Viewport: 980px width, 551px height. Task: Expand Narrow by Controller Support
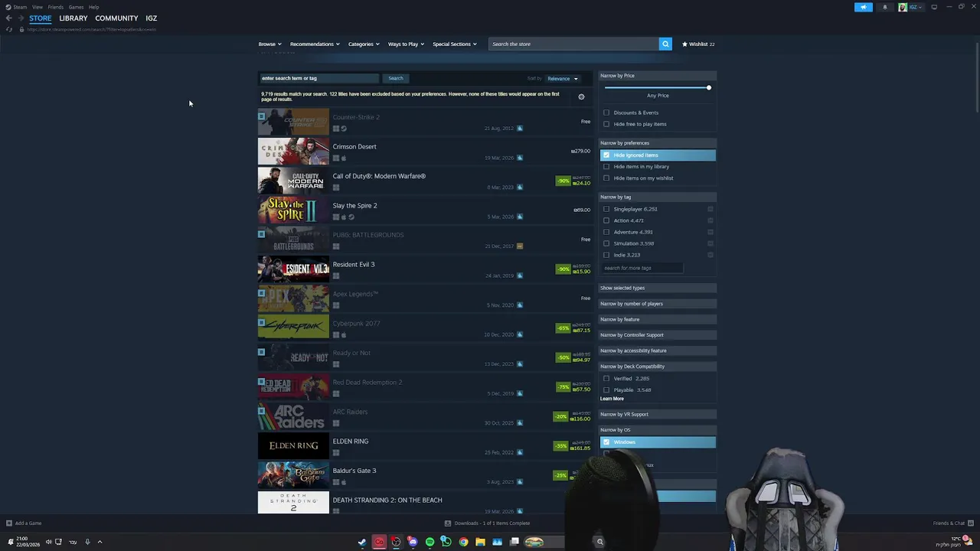coord(658,335)
